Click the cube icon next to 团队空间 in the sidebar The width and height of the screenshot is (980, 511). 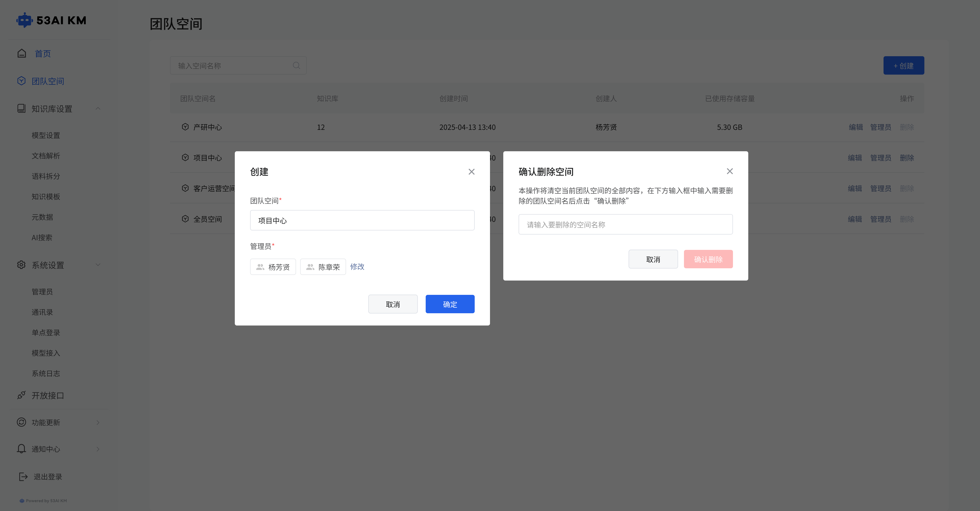[x=21, y=81]
